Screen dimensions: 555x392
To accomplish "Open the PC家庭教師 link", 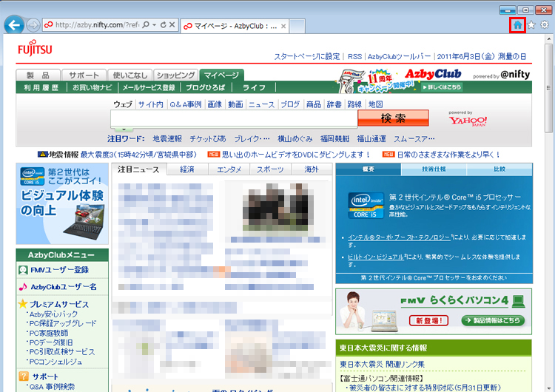I will tap(49, 333).
